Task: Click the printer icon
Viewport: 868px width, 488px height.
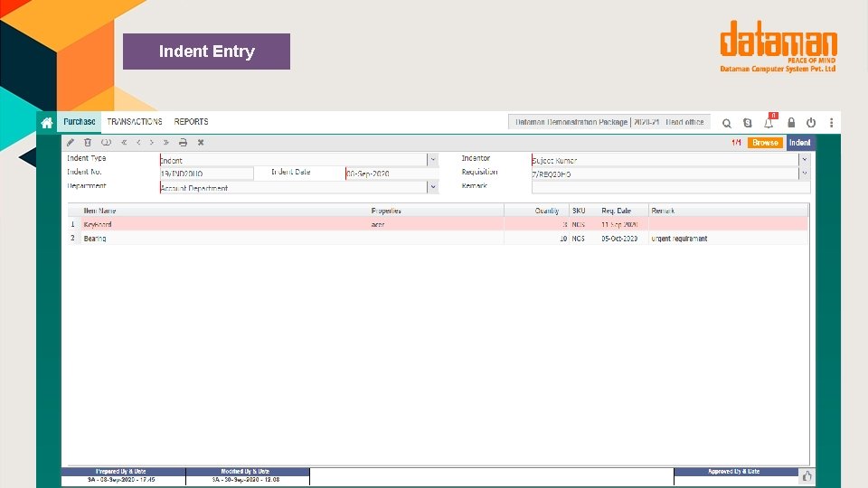Action: click(184, 143)
